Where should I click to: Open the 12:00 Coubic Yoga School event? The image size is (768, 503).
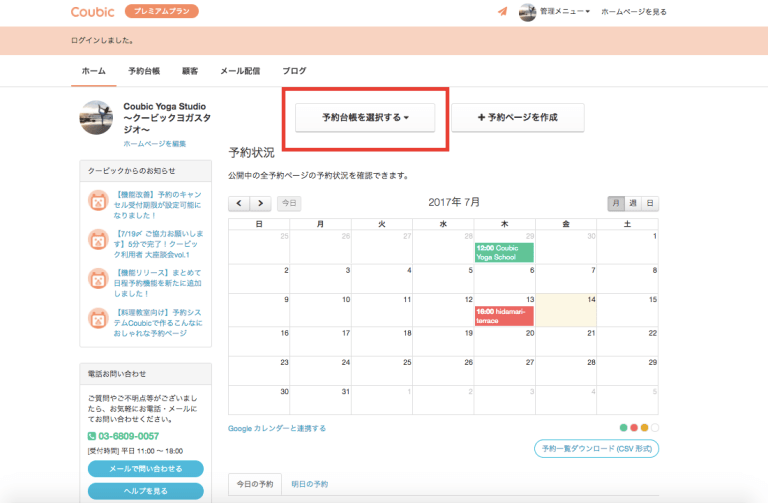(504, 252)
